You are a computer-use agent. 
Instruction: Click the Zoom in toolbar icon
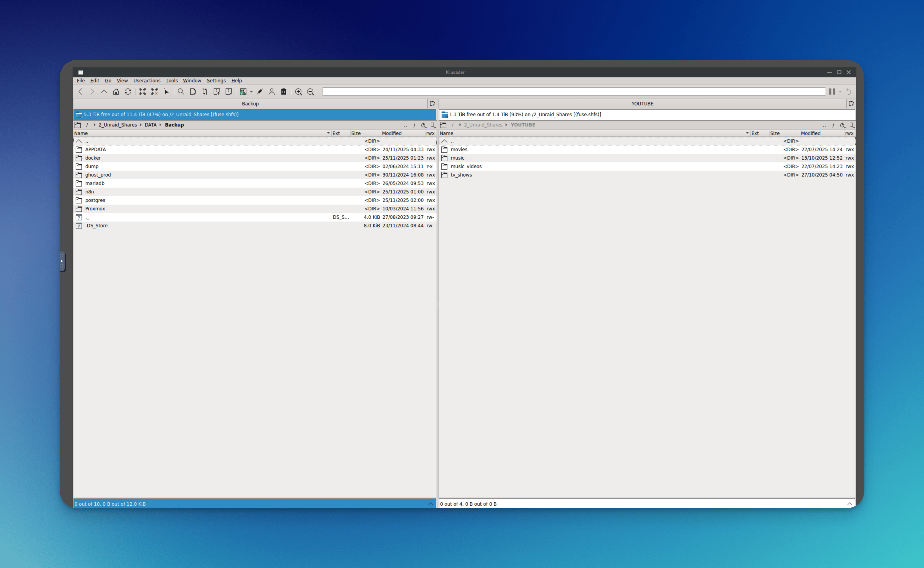[298, 92]
